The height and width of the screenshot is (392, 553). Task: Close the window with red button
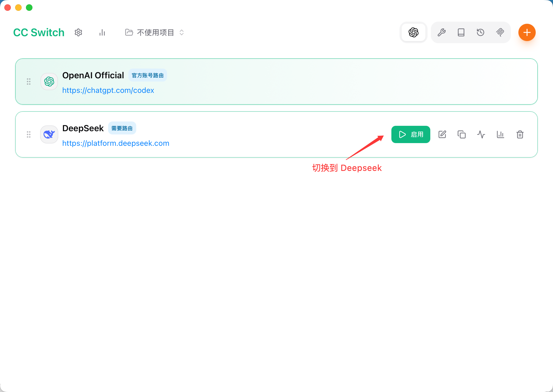click(x=8, y=8)
